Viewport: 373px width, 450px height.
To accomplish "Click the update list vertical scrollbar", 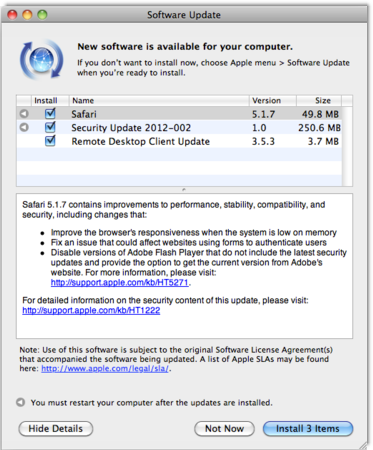I will [347, 146].
